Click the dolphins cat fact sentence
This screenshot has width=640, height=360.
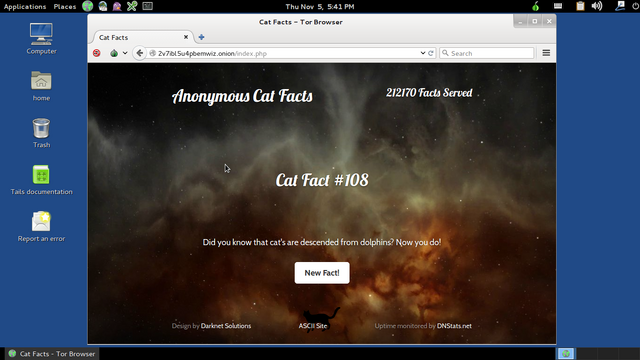[x=322, y=242]
